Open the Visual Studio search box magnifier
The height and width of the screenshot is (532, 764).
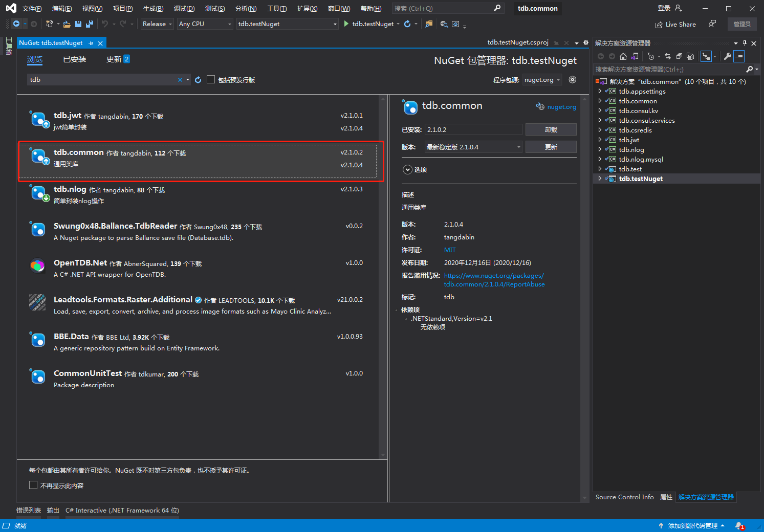pos(497,8)
